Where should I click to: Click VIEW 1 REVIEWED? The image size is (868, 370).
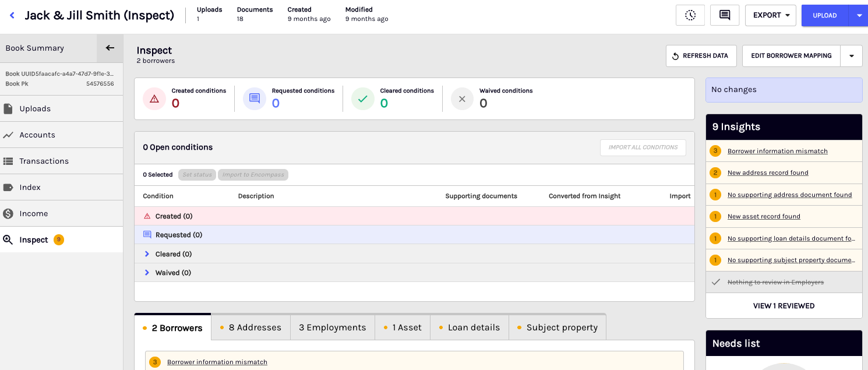coord(784,306)
